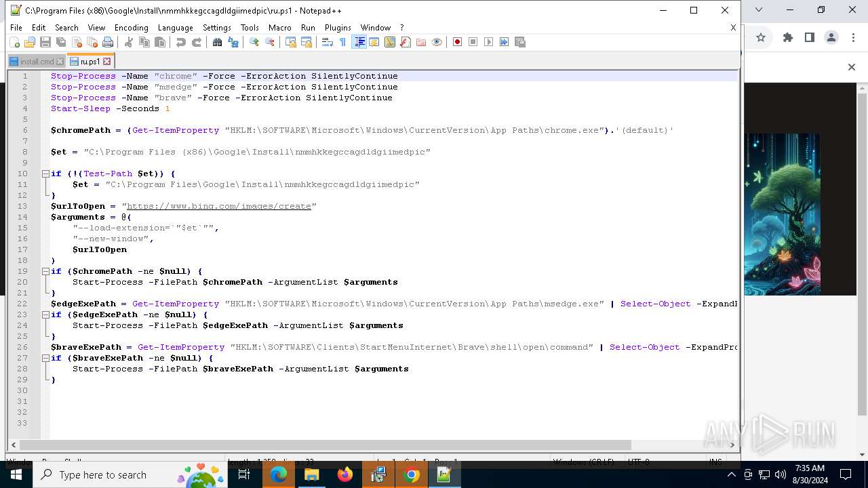The height and width of the screenshot is (488, 868).
Task: Open the Tools menu
Action: [250, 28]
